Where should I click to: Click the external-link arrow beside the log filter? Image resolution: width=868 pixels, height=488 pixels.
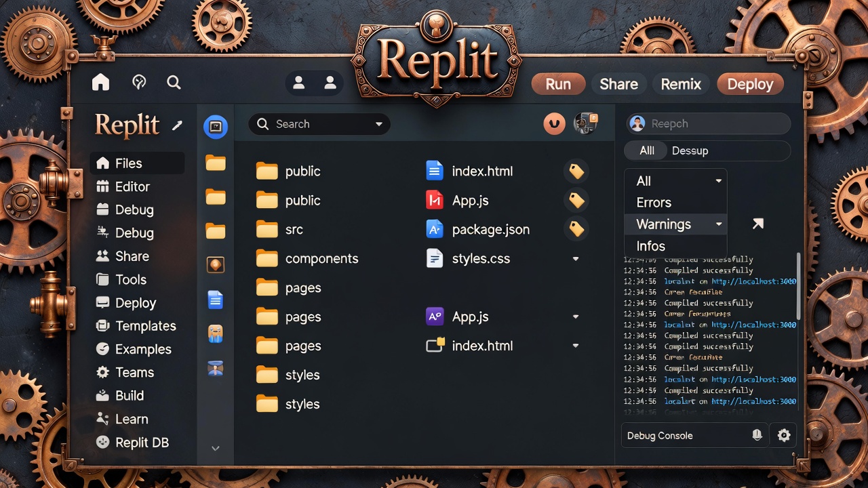point(758,223)
